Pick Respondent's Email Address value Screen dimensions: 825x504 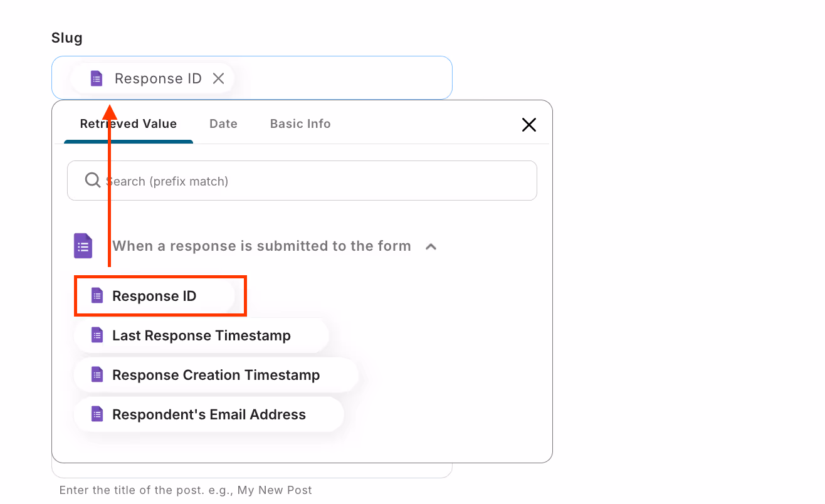pos(209,414)
